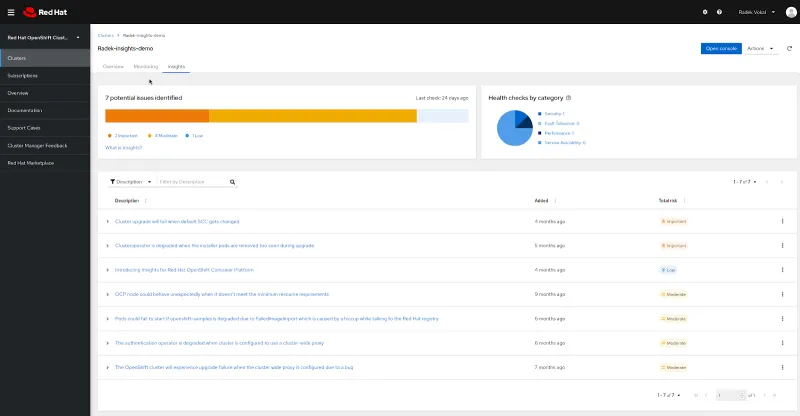Open kebab menu for Cluster upgrade row
This screenshot has height=416, width=800.
[x=782, y=221]
